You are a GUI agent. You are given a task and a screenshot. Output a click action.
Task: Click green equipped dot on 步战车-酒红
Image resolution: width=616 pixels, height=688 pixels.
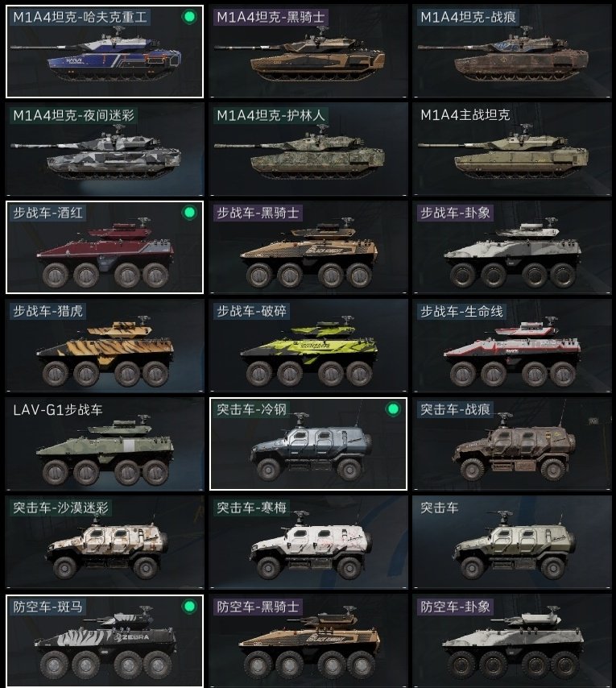point(189,213)
